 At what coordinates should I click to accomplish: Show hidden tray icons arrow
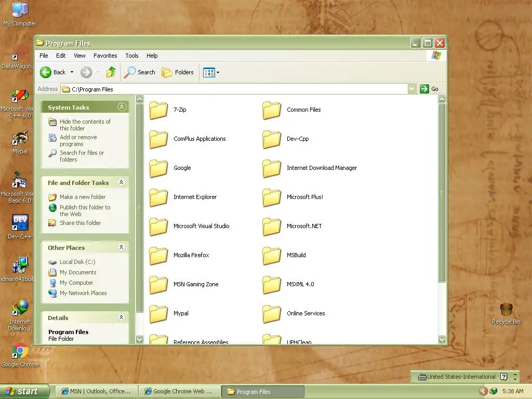pos(483,392)
